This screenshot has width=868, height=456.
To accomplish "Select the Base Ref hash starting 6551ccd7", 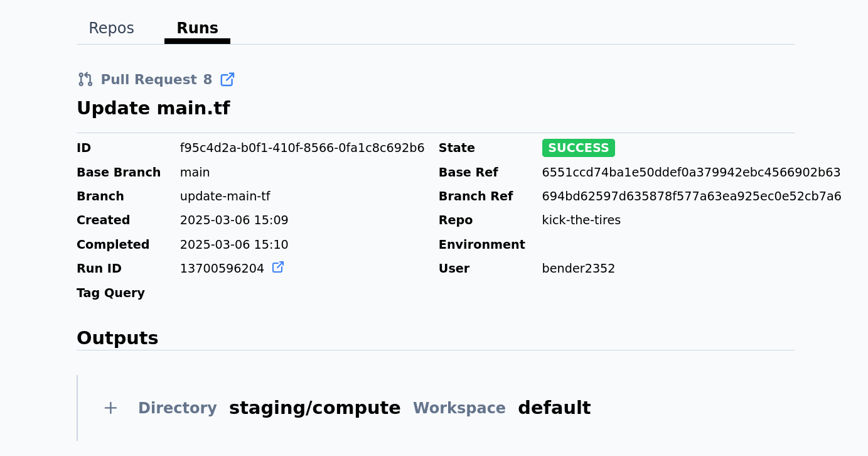I will click(x=691, y=172).
